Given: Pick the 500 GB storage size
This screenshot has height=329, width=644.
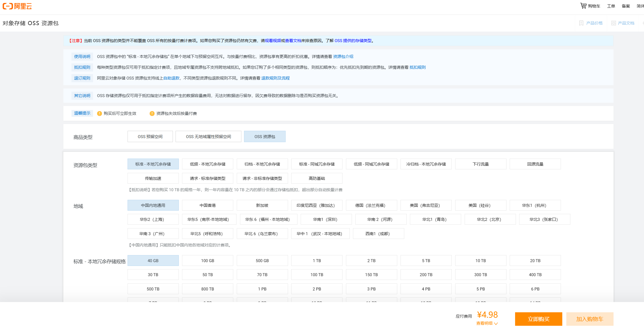Looking at the screenshot, I should [262, 261].
